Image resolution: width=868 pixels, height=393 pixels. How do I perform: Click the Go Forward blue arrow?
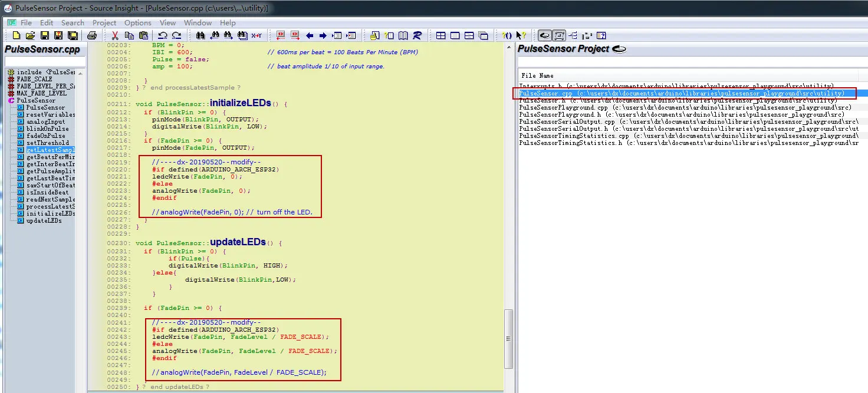pyautogui.click(x=323, y=35)
